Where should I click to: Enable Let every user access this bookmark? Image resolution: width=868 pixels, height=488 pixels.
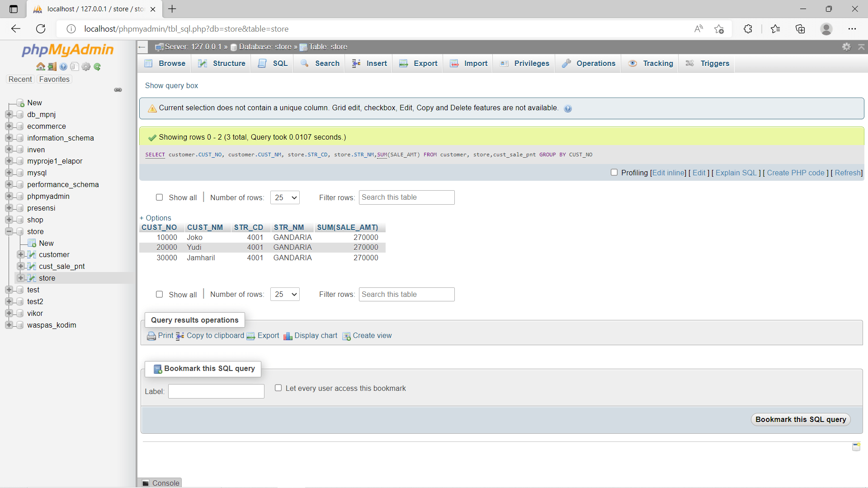point(278,388)
